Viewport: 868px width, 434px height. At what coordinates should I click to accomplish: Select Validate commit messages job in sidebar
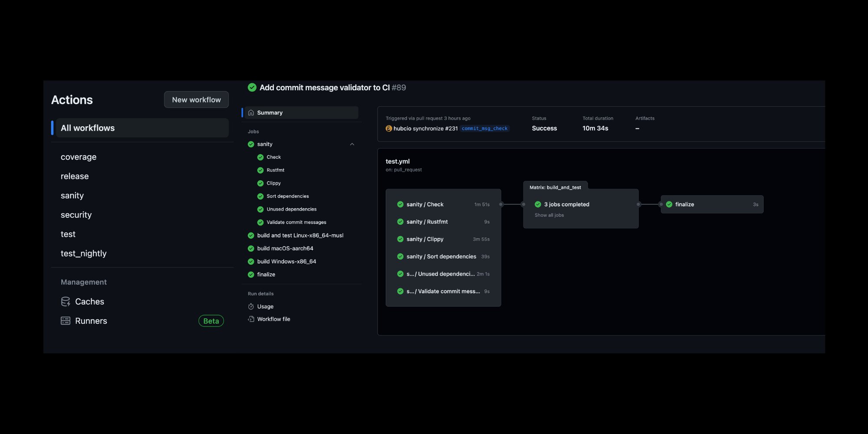point(296,222)
